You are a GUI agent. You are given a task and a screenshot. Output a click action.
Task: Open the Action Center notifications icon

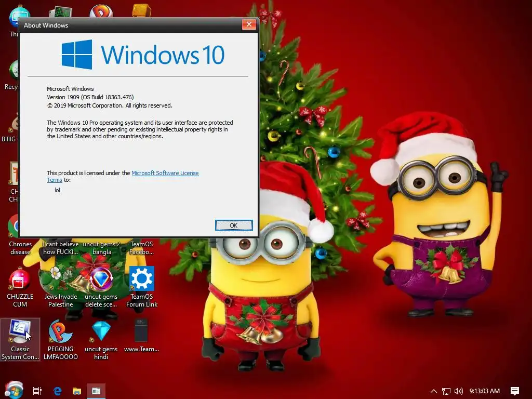(x=515, y=391)
